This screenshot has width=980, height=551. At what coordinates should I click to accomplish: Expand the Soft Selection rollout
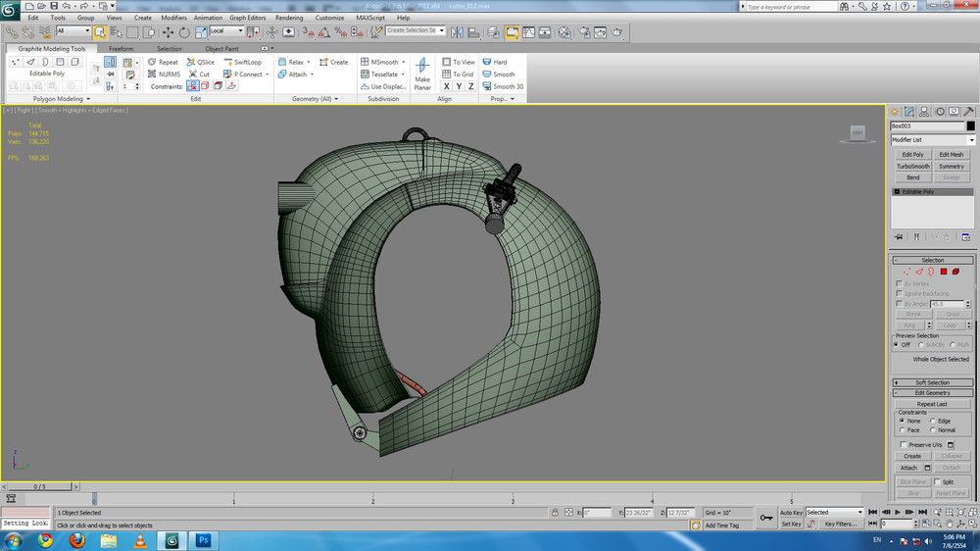point(932,382)
